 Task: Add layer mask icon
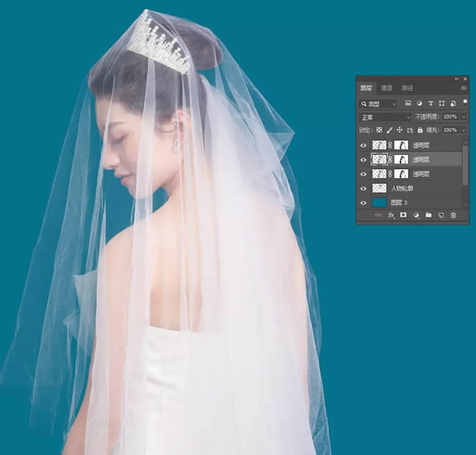pyautogui.click(x=404, y=215)
